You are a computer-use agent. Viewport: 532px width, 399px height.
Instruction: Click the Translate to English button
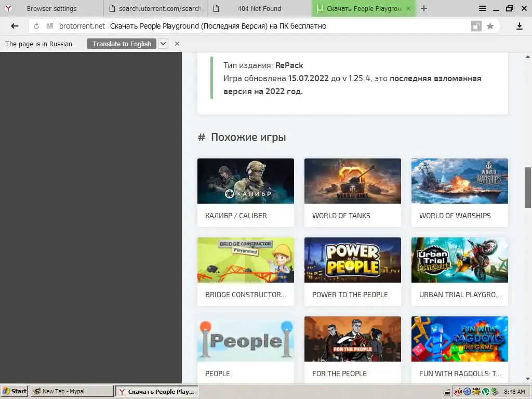pyautogui.click(x=122, y=44)
